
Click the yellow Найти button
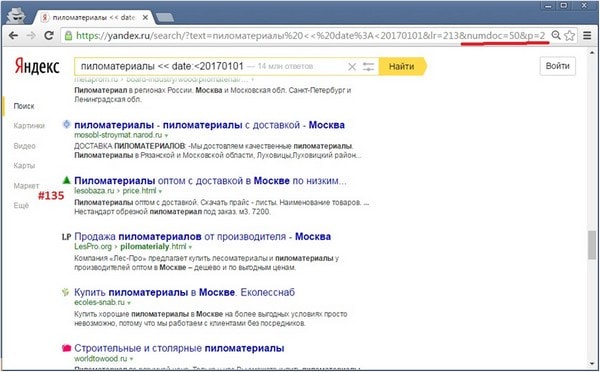402,67
